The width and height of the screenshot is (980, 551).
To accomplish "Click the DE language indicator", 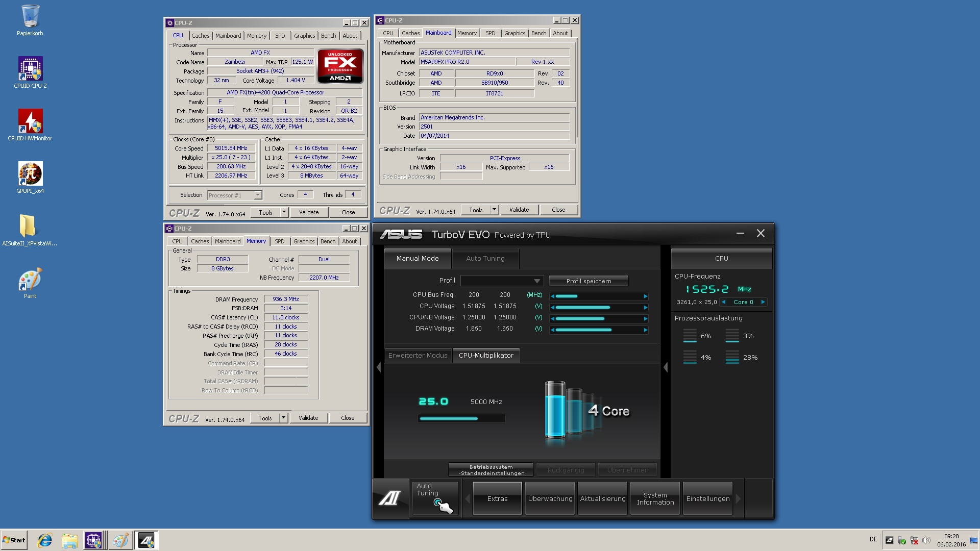I will click(x=873, y=539).
